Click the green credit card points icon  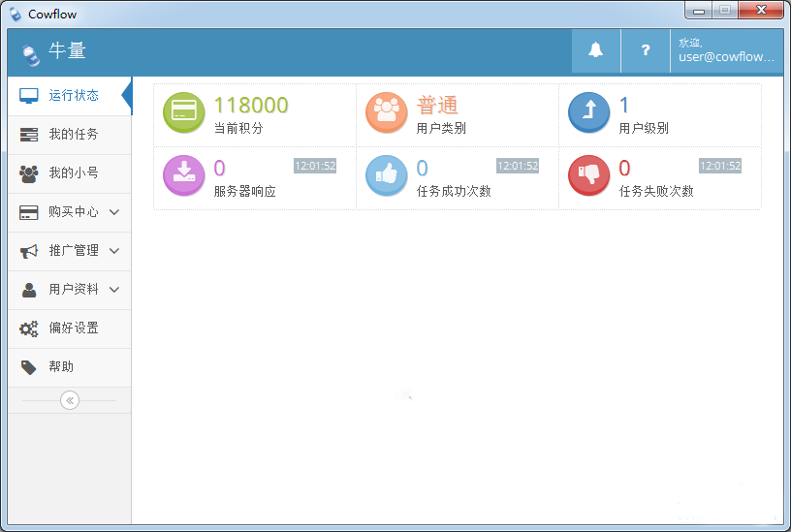point(183,113)
